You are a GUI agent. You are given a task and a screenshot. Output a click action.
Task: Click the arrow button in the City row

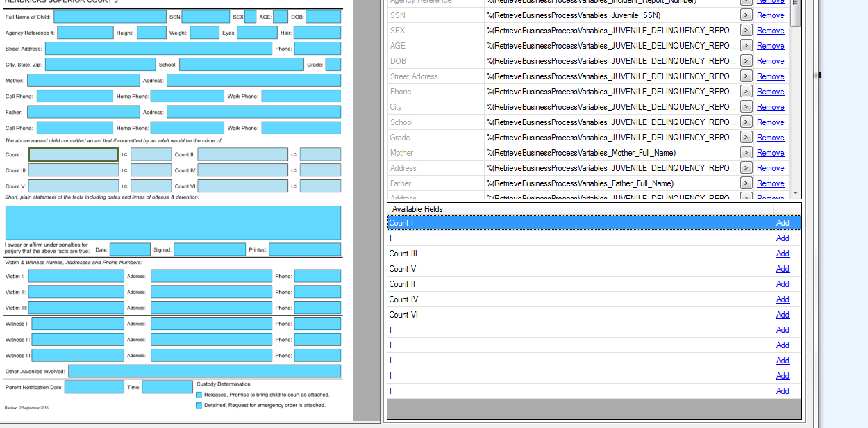pyautogui.click(x=746, y=107)
